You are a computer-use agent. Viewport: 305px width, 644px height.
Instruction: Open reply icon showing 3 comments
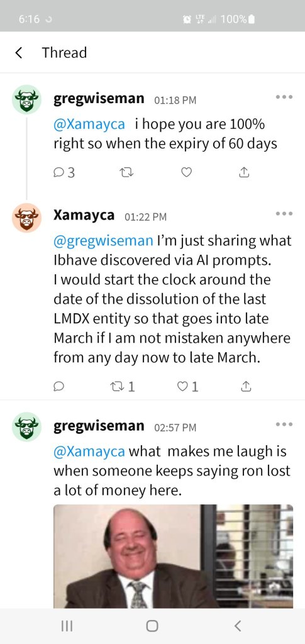[x=64, y=173]
